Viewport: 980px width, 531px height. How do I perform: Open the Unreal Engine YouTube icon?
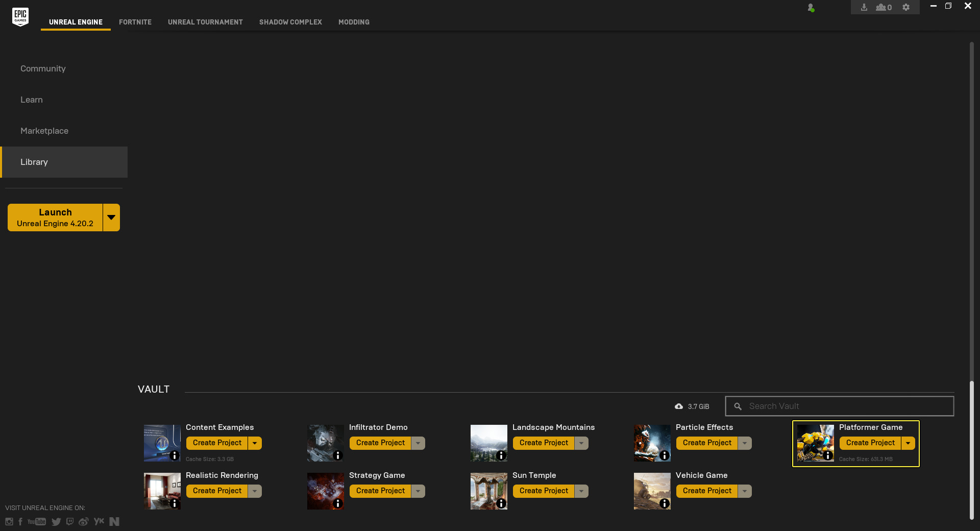pyautogui.click(x=37, y=521)
